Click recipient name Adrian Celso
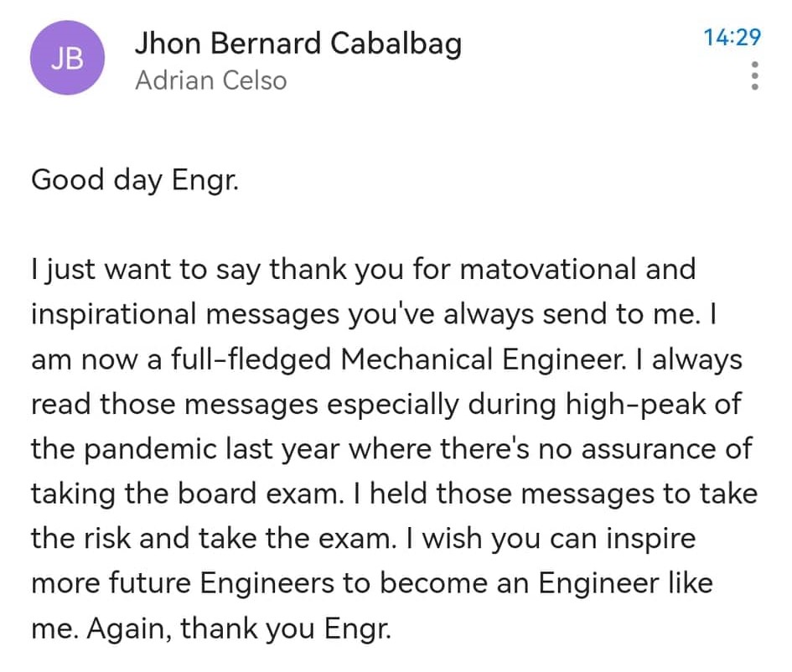Viewport: 792px width, 672px height. [211, 81]
